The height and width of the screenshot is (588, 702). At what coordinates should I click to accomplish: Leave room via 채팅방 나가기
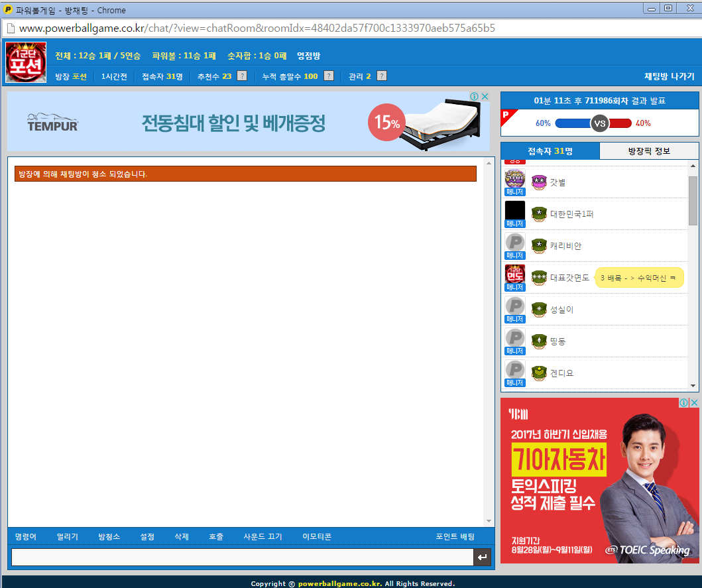click(x=670, y=76)
